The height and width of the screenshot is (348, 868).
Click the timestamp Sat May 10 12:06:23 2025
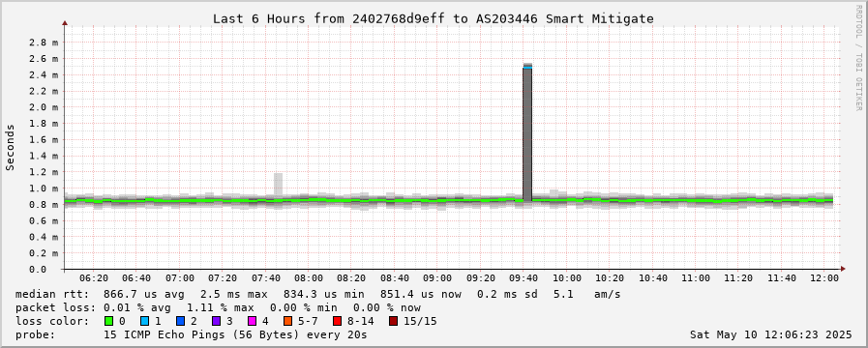click(x=770, y=334)
